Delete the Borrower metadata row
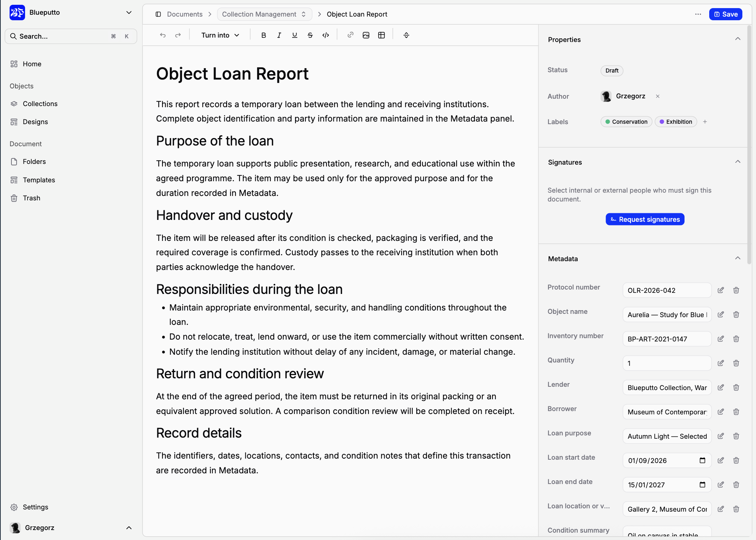Viewport: 756px width, 540px height. pos(736,412)
